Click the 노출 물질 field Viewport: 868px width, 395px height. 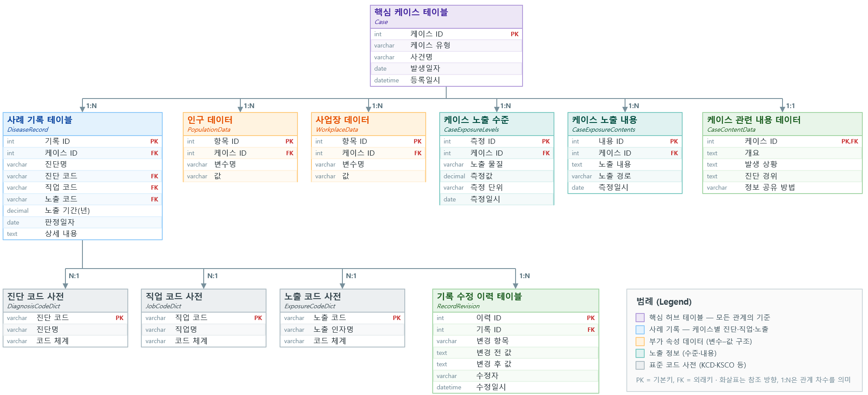pos(497,164)
